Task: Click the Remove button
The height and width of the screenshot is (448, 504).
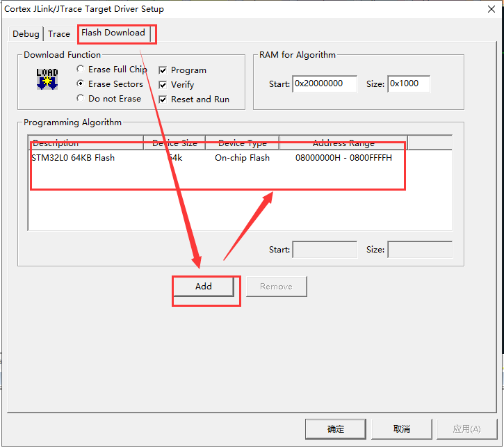Action: click(x=277, y=286)
